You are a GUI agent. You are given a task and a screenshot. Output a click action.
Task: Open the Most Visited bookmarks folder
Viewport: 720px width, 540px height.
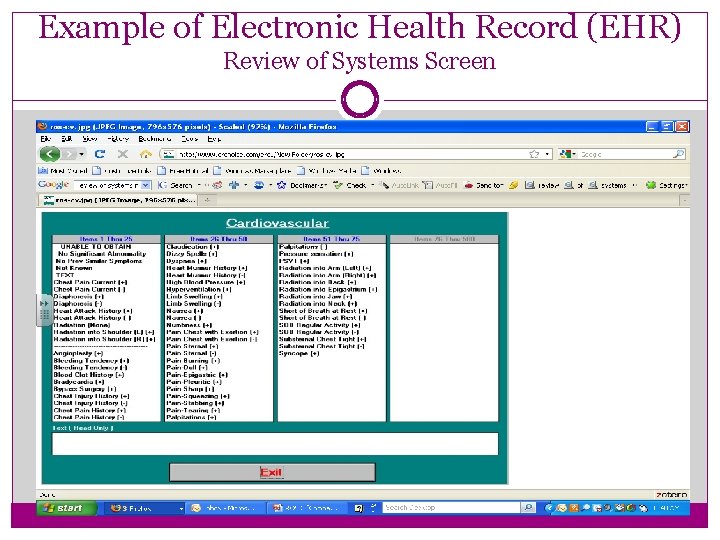[63, 171]
